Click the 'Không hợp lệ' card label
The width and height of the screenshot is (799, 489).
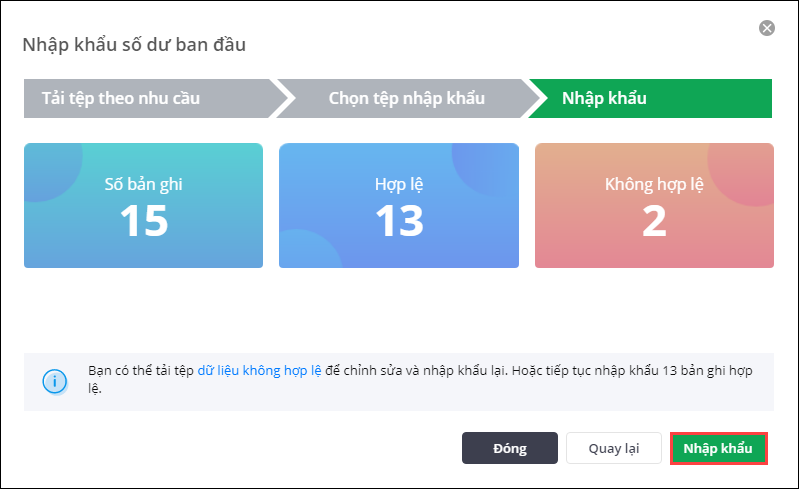654,184
